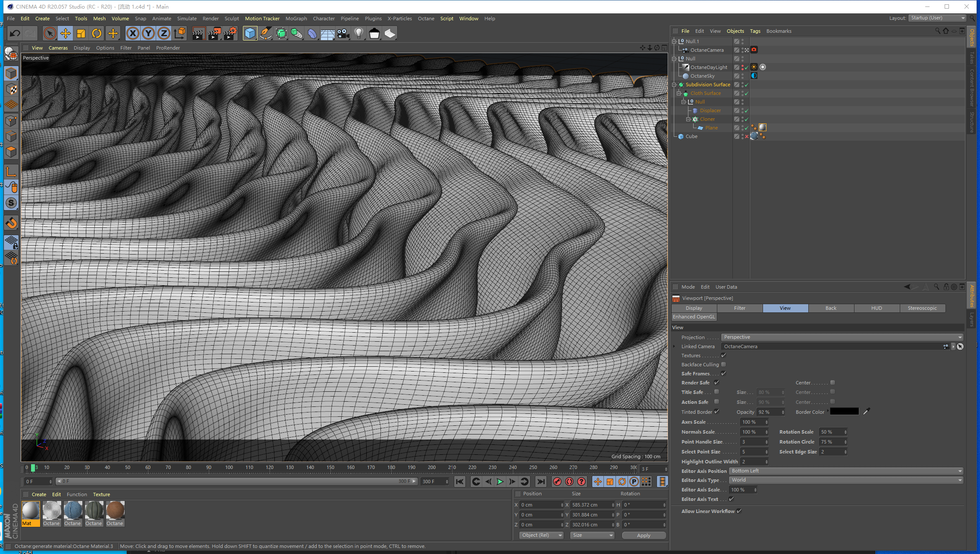Viewport: 980px width, 554px height.
Task: Open object manager Tags menu
Action: [755, 31]
